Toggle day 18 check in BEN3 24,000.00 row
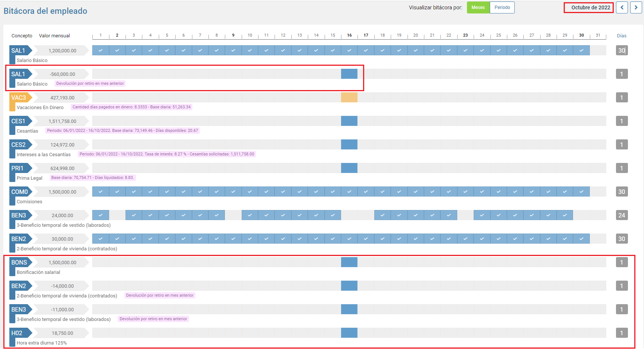This screenshot has height=349, width=644. (383, 215)
